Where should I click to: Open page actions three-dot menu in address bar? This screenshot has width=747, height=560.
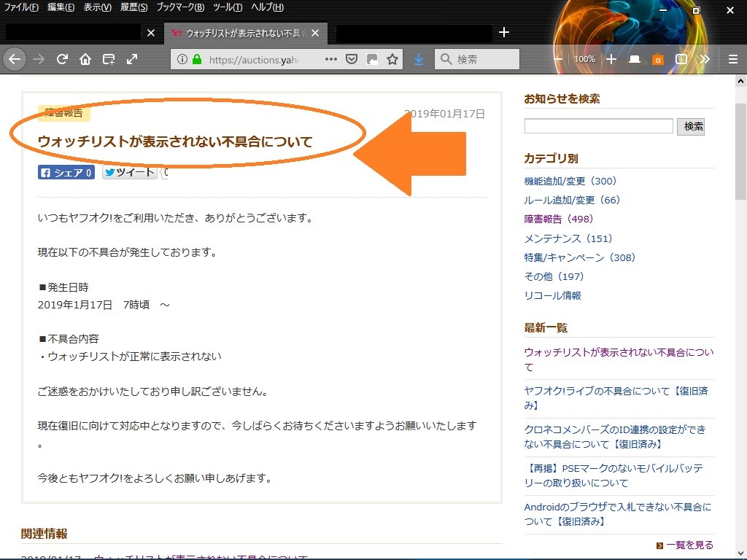[x=330, y=59]
